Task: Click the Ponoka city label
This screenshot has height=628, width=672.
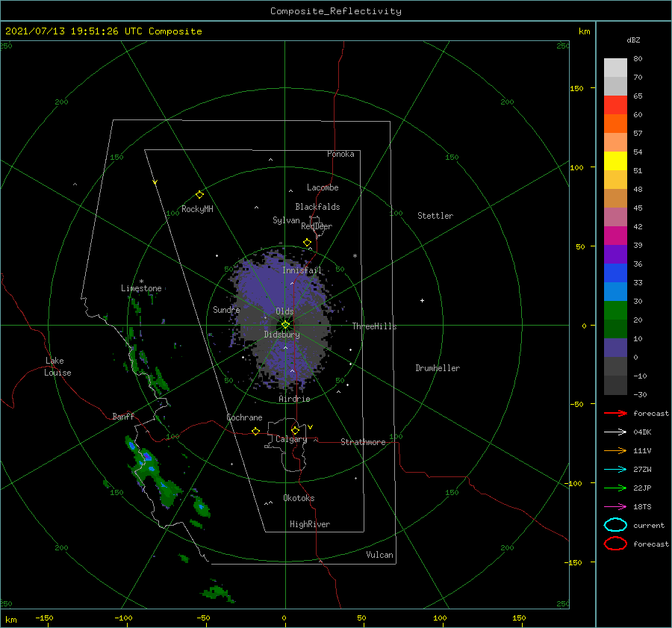Action: (x=340, y=154)
